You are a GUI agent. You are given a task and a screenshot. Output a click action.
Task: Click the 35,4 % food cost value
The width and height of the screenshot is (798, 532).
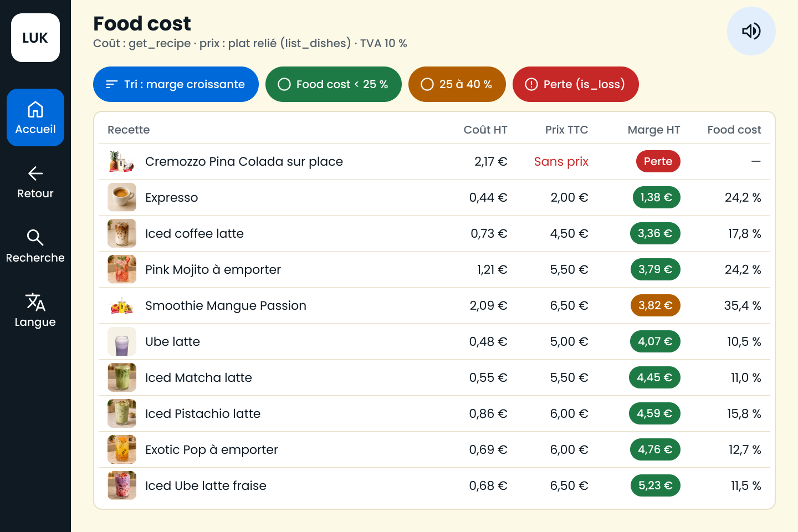pos(743,305)
